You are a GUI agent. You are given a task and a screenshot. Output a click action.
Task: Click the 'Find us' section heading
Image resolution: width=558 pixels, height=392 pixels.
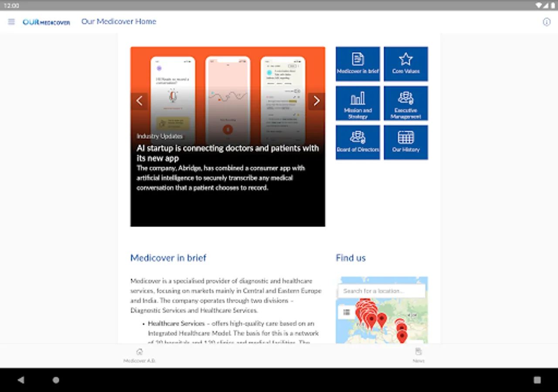350,258
